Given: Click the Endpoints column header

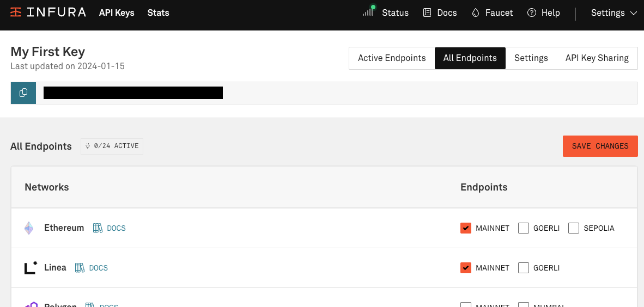Looking at the screenshot, I should 484,187.
